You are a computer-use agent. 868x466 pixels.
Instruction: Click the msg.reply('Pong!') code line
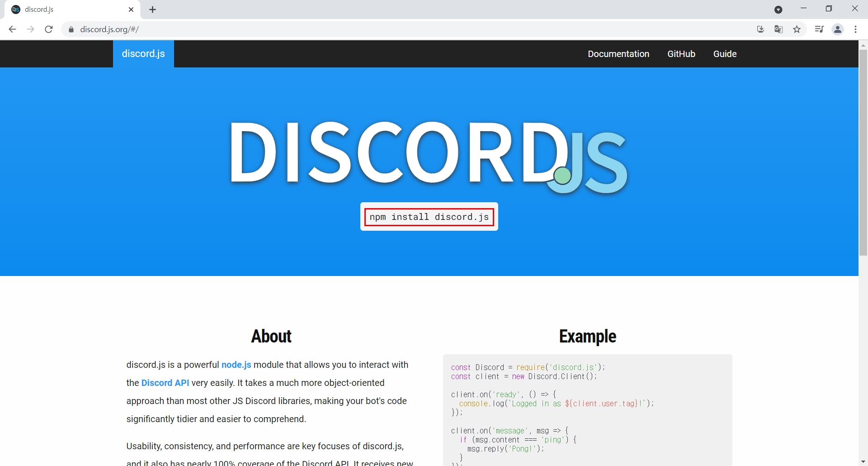[505, 449]
